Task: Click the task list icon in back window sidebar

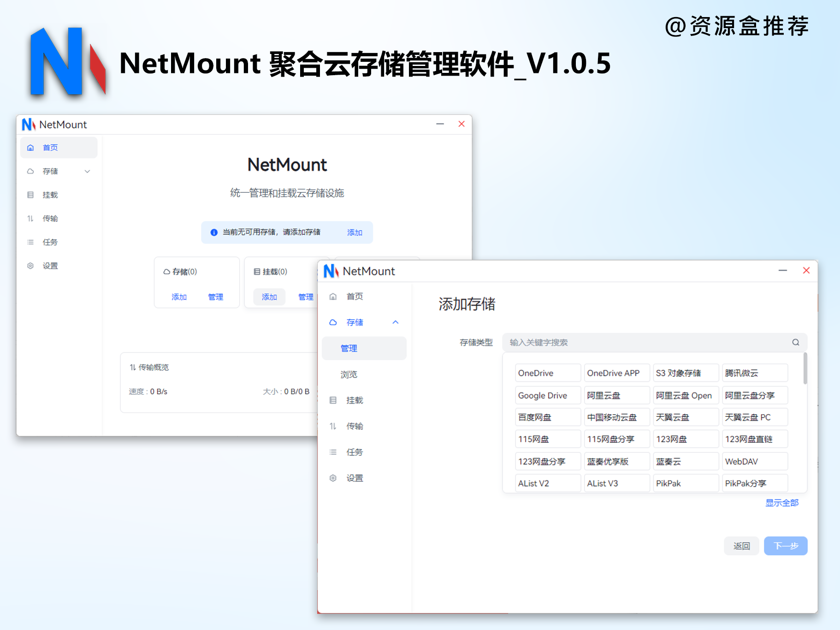Action: (x=30, y=242)
